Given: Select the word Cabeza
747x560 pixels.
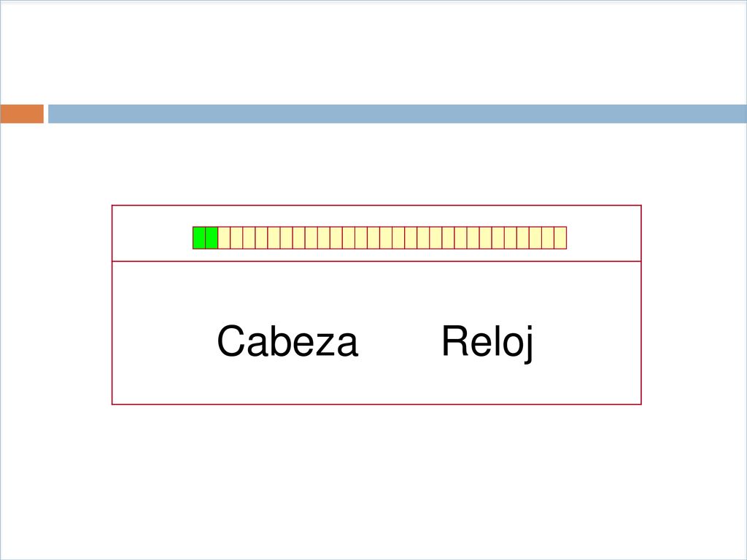Looking at the screenshot, I should [x=287, y=341].
